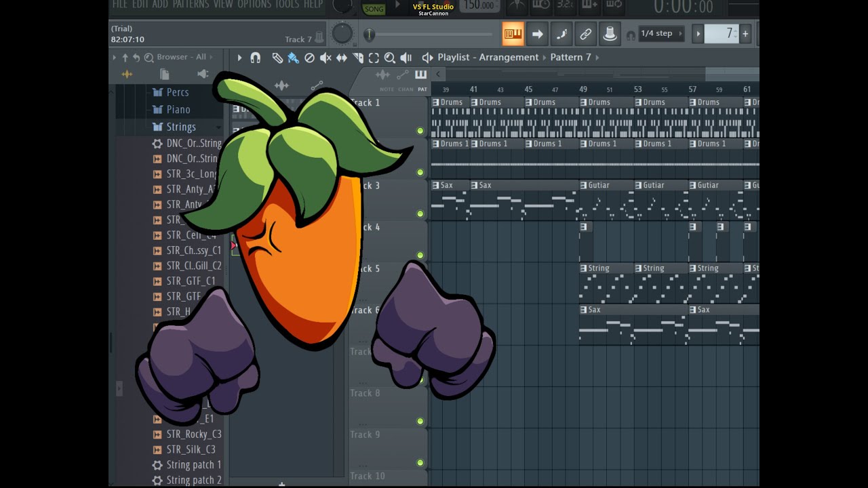Show automation clips in the picker panel

click(317, 85)
